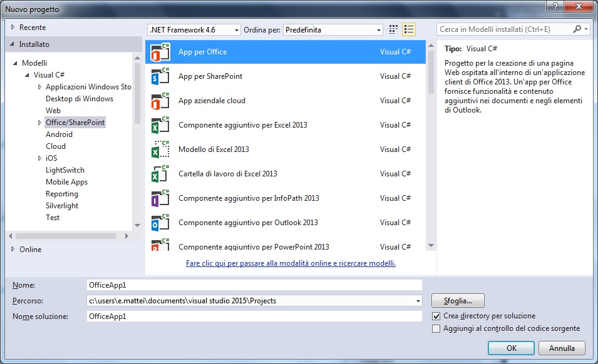
Task: Click the category tree scroll left arrow
Action: tap(10, 236)
